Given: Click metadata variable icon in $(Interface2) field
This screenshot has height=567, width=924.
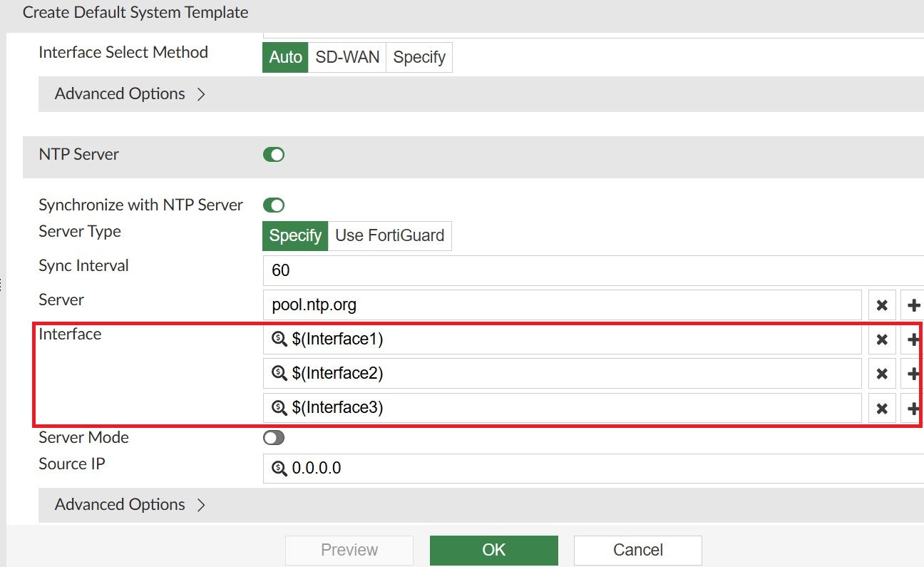Looking at the screenshot, I should click(279, 374).
